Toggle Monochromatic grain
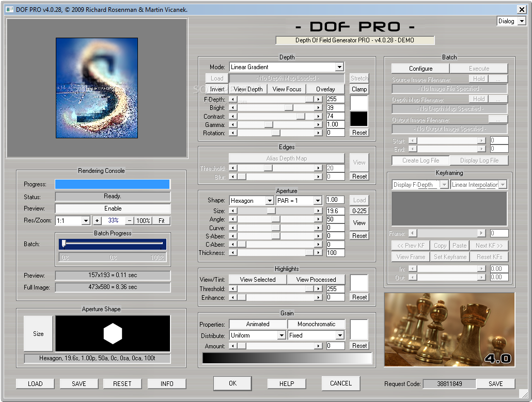Image resolution: width=532 pixels, height=402 pixels. click(x=316, y=324)
